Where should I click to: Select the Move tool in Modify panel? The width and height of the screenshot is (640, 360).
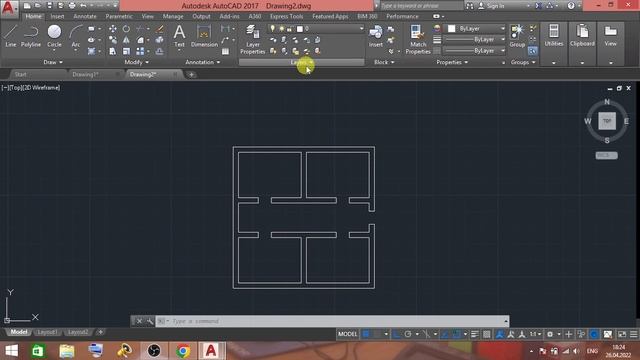pos(113,29)
